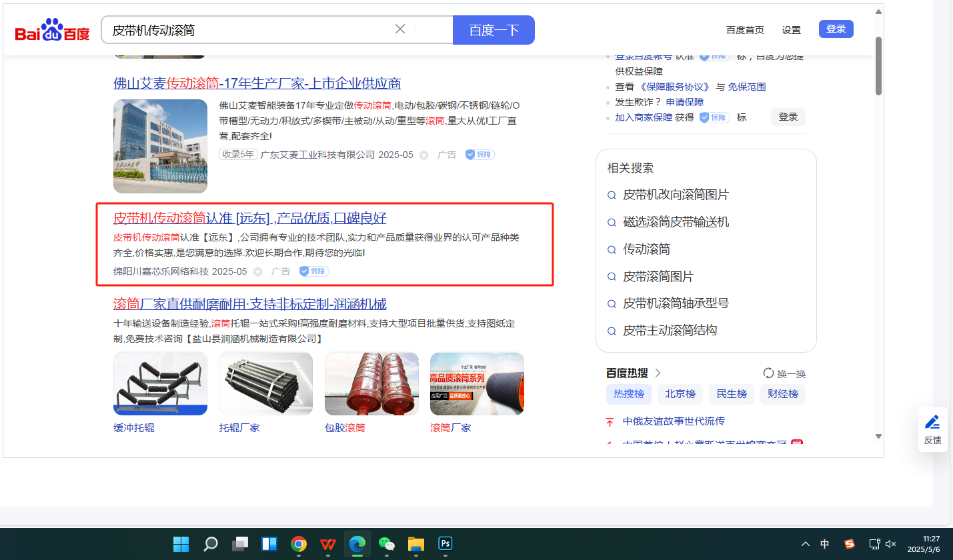Open the 设置 menu in the header
Screen dimensions: 953x560
[792, 30]
